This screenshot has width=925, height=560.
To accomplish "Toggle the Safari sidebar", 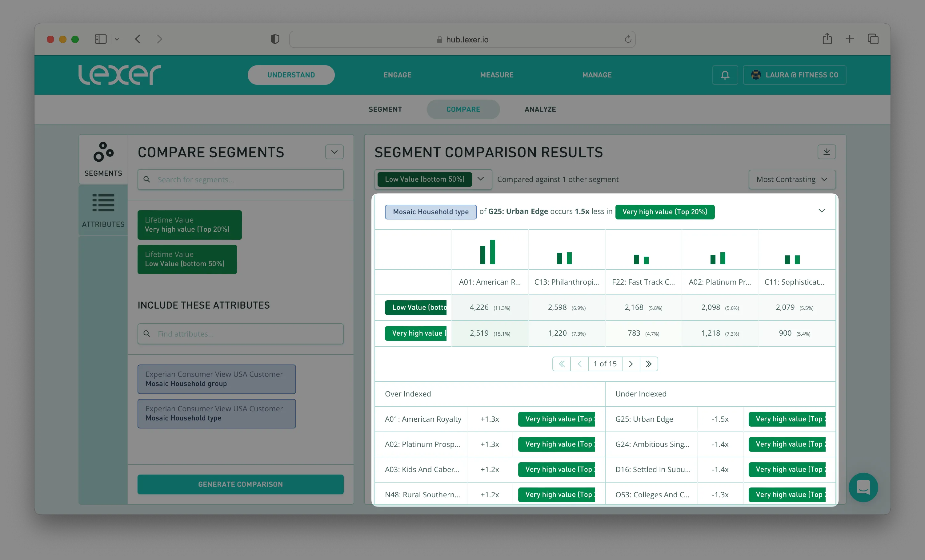I will (101, 39).
